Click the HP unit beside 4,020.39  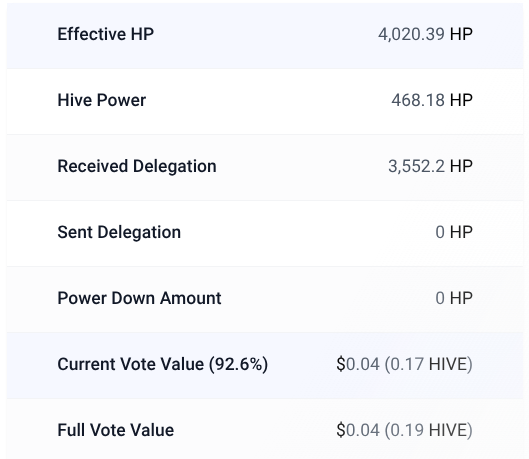(x=461, y=34)
